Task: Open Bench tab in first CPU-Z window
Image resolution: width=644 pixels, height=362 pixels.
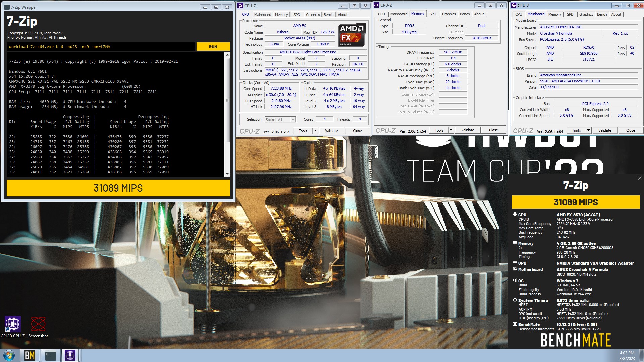Action: pos(329,15)
